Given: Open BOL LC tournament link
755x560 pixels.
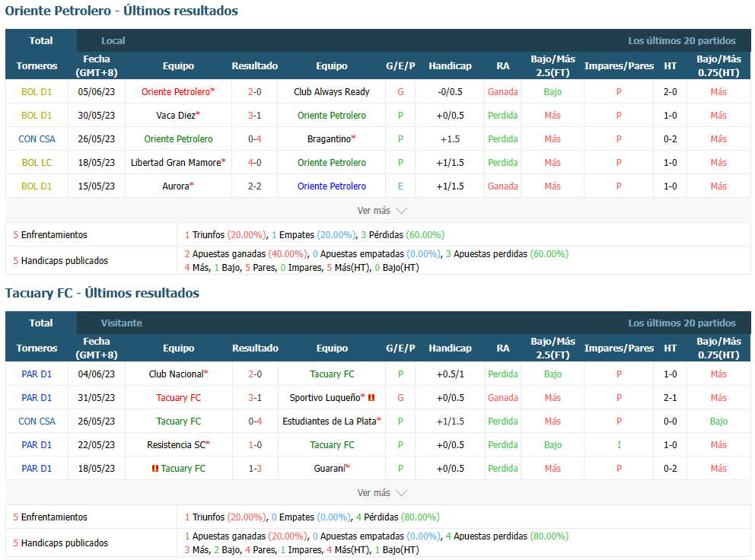Looking at the screenshot, I should coord(37,162).
